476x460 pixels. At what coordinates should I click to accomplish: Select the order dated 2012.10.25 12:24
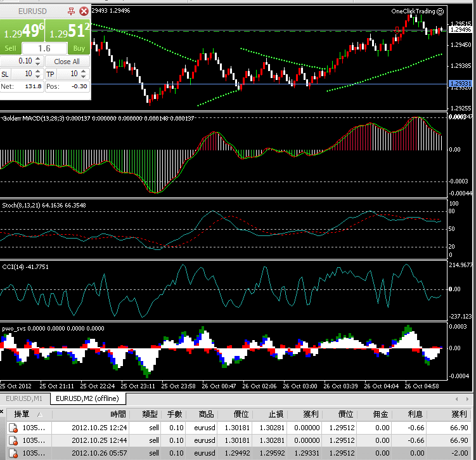click(x=238, y=428)
